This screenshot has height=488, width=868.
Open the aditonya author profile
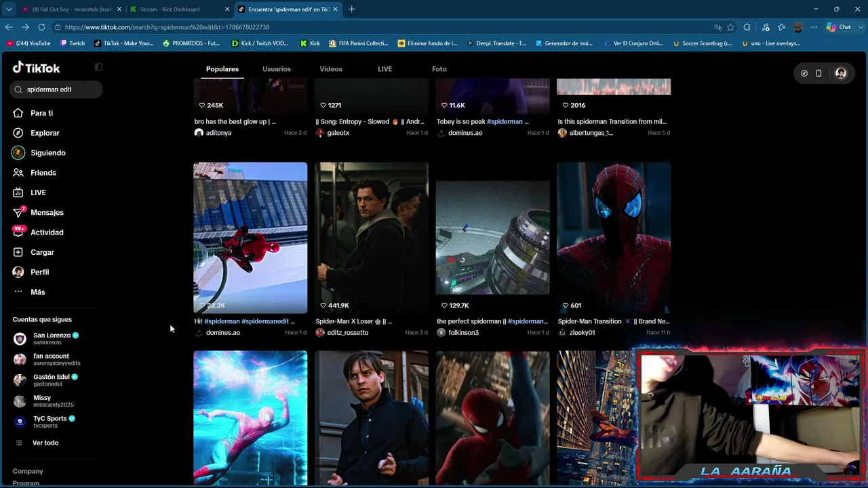point(218,133)
